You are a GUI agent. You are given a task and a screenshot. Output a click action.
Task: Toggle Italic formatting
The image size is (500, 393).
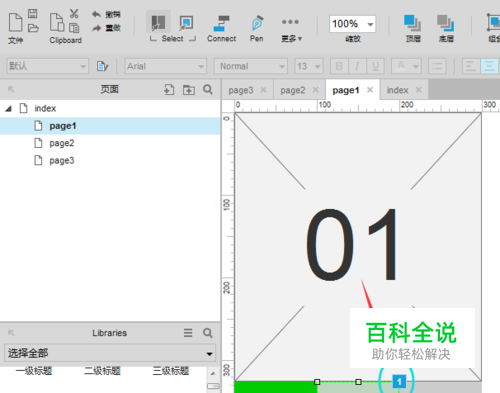pyautogui.click(x=357, y=66)
